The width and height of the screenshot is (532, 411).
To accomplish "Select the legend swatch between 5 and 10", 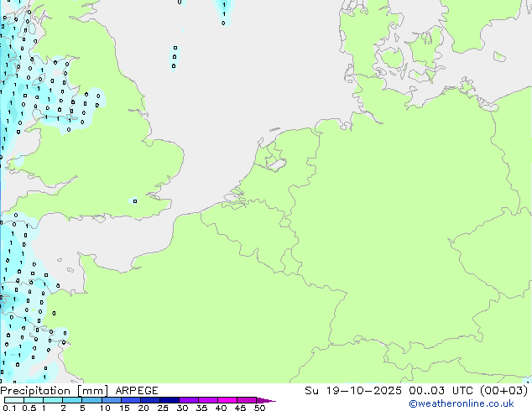I will [x=94, y=400].
